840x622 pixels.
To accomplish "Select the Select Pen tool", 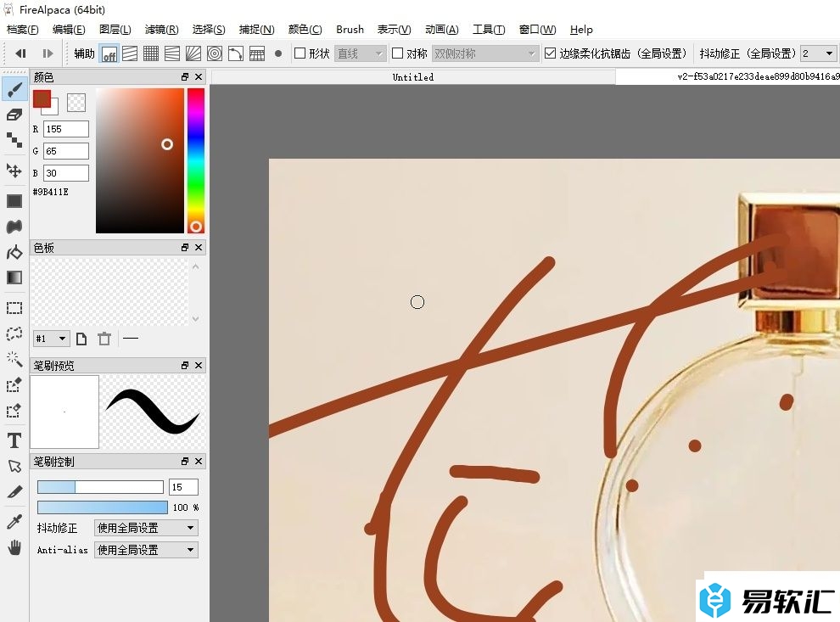I will pos(14,384).
